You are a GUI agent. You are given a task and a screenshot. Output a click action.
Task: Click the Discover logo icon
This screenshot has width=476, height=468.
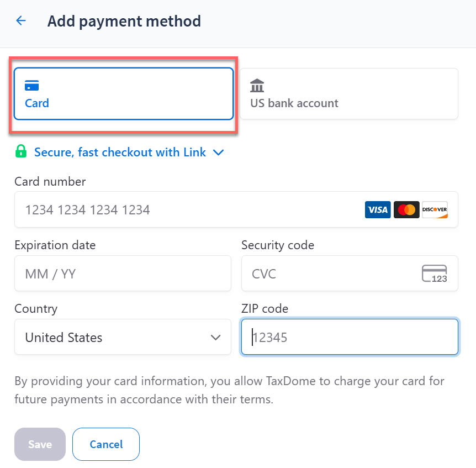tap(435, 210)
